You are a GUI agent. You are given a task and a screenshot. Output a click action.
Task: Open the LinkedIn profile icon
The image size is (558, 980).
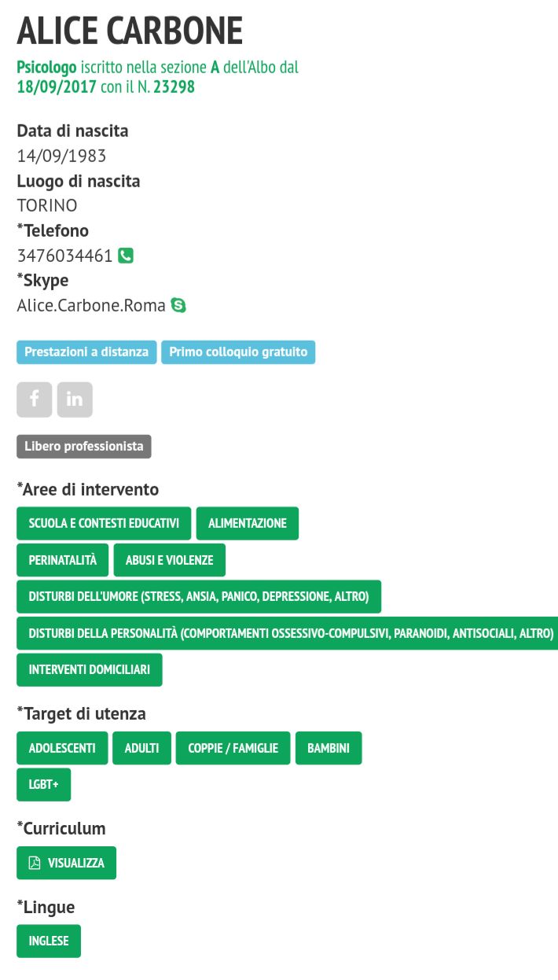coord(75,400)
